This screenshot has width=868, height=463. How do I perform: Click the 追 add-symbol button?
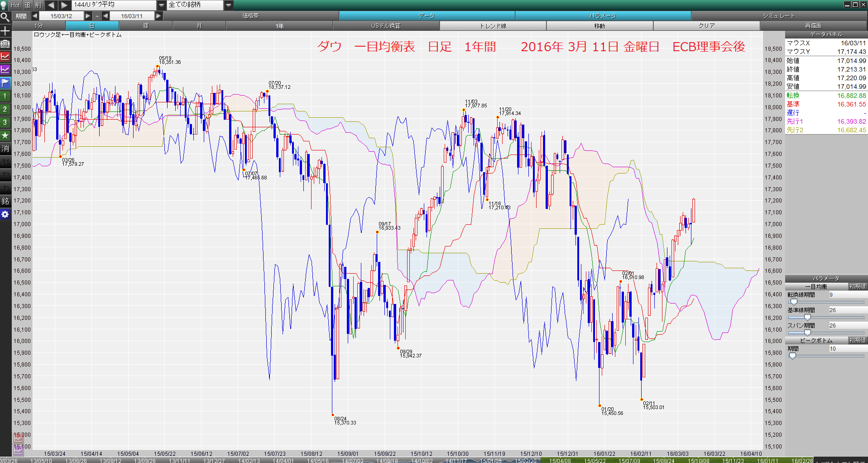pyautogui.click(x=27, y=5)
